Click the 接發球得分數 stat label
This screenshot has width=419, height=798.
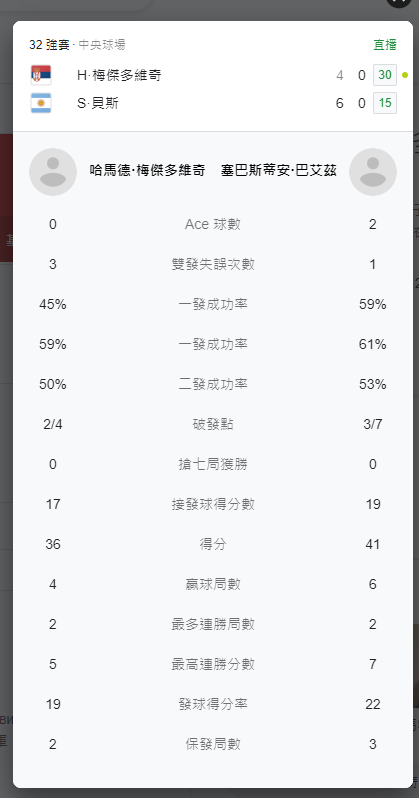coord(213,504)
